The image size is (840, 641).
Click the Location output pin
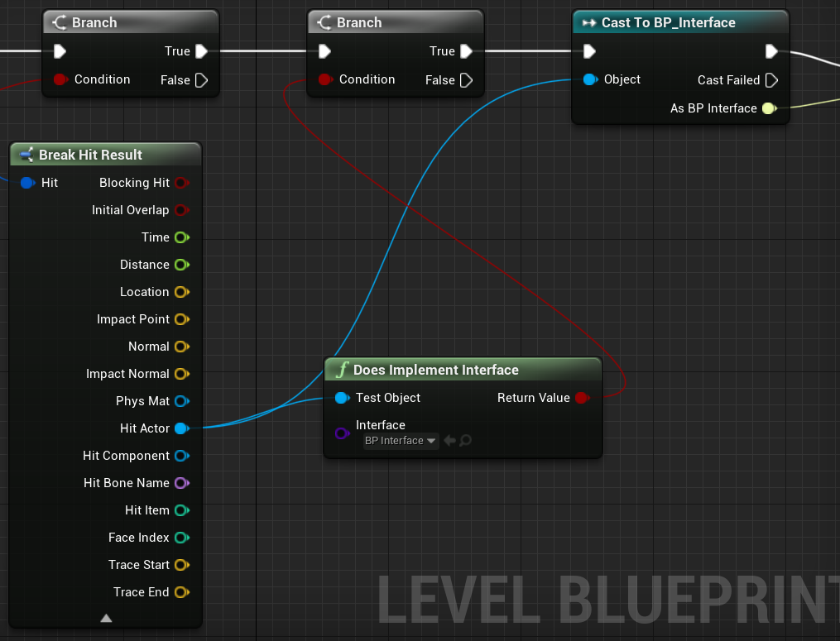[182, 292]
